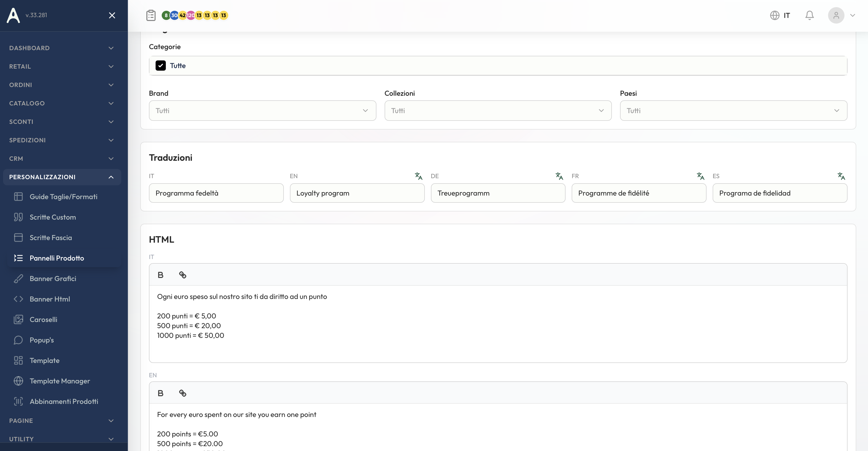Screen dimensions: 868x451
Task: Expand the DASHBOARD sidebar section
Action: pos(61,48)
